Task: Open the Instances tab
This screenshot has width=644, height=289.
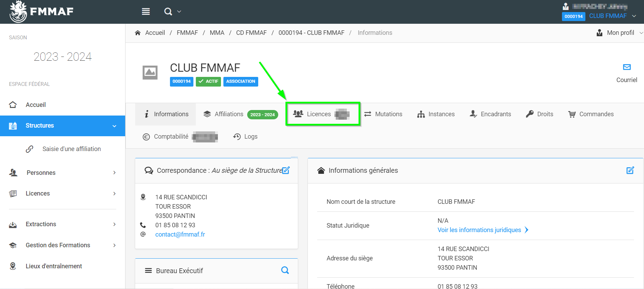Action: [x=436, y=114]
